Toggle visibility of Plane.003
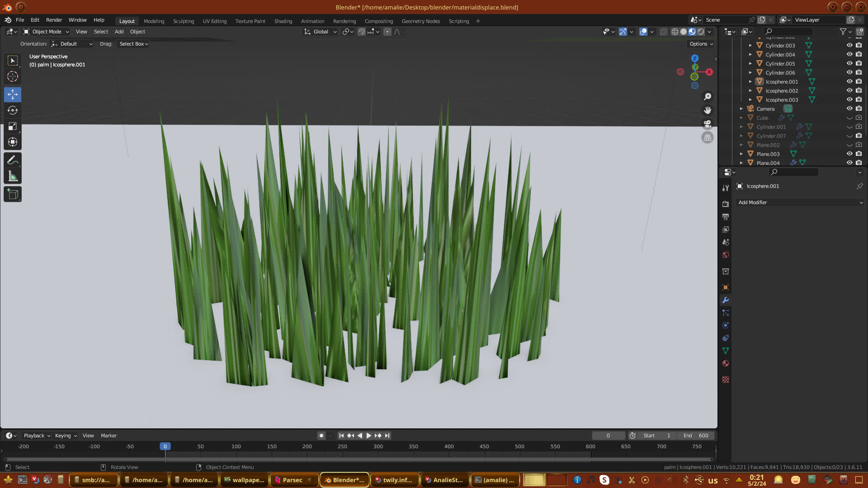Screen dimensions: 868x488 [x=849, y=154]
